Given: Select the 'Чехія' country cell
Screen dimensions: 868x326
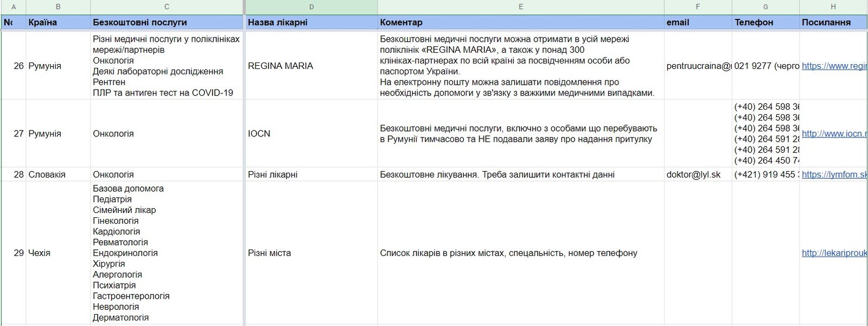Looking at the screenshot, I should [58, 253].
